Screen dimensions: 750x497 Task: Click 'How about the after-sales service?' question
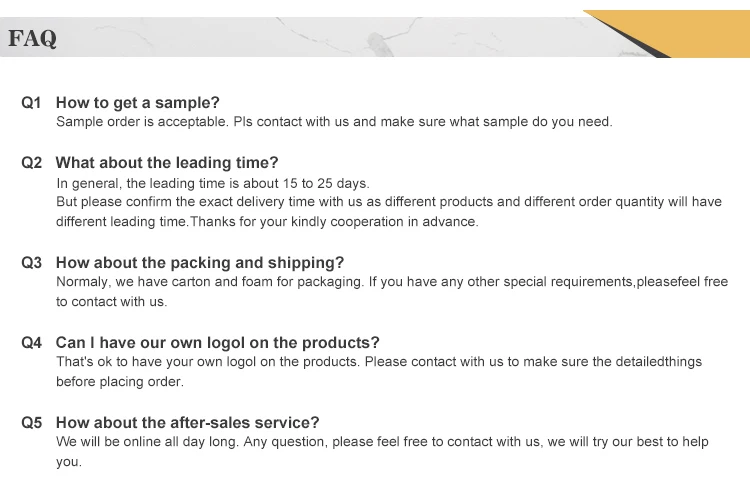(x=187, y=422)
